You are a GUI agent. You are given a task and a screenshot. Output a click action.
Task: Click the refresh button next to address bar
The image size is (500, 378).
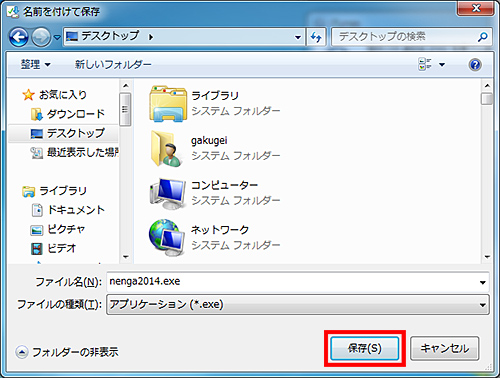[x=316, y=37]
